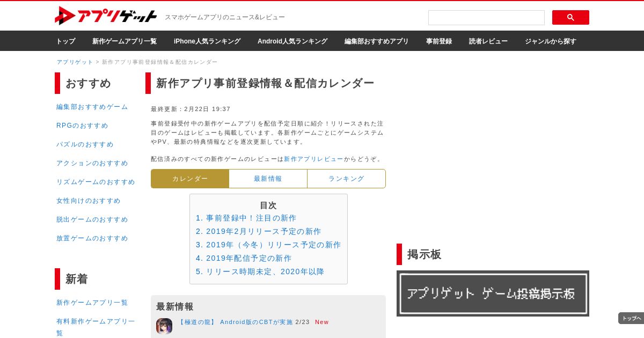Open 女性向けのおすすめ sidebar link
Image resolution: width=644 pixels, height=338 pixels.
[x=89, y=201]
